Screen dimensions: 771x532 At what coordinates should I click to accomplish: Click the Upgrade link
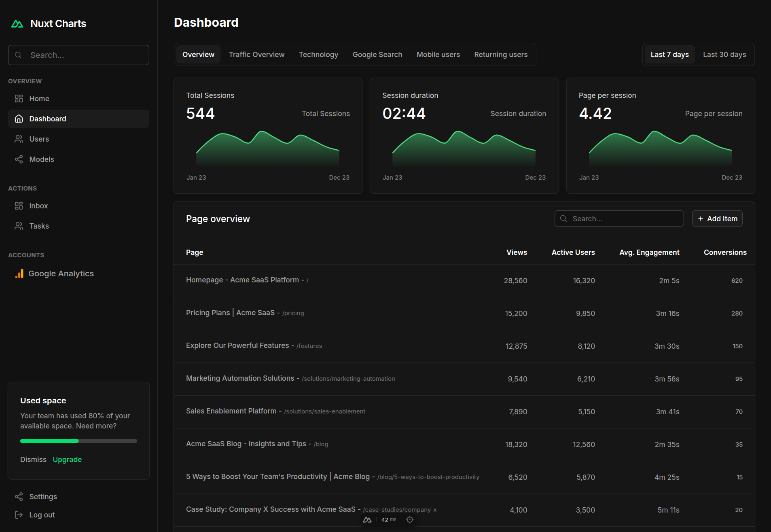pyautogui.click(x=67, y=460)
